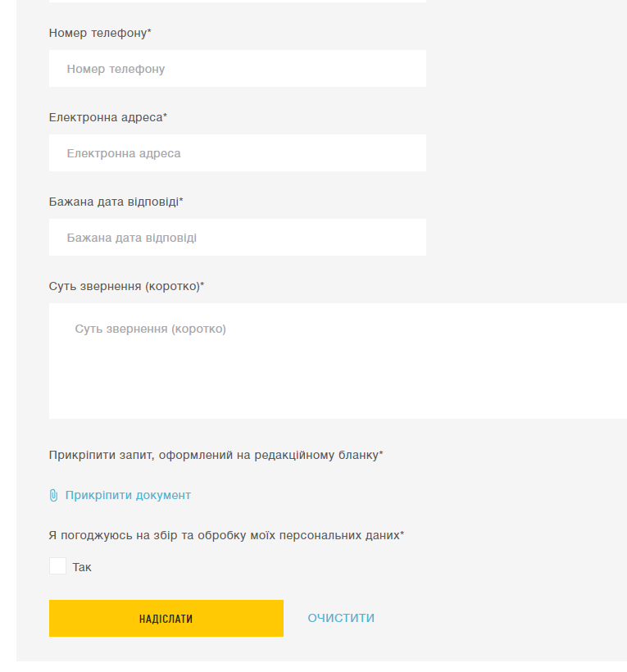
Task: Click the "Бажана дата відповіді*" field label
Action: 115,202
